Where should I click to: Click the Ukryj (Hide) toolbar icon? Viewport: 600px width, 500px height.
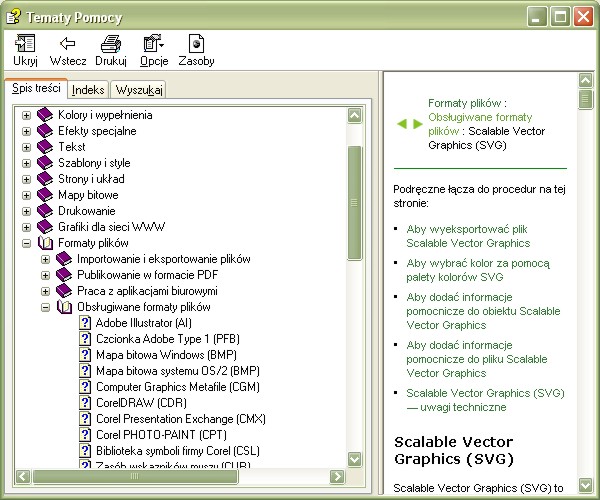click(x=25, y=44)
